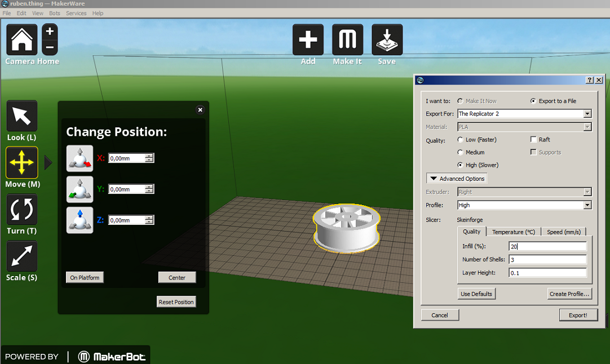Open the File menu
610x364 pixels.
click(x=7, y=13)
